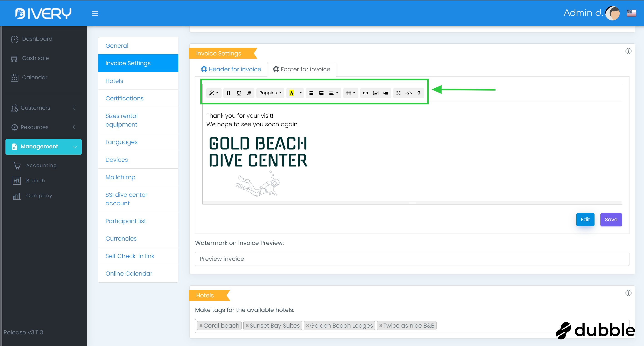Viewport: 644px width, 346px height.
Task: Open the table insert dropdown
Action: pos(350,93)
